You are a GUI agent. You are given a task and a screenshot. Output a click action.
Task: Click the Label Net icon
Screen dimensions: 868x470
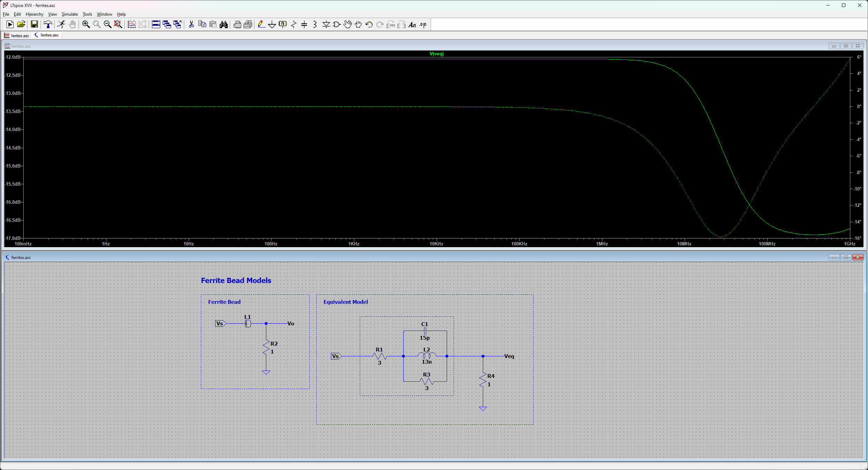pyautogui.click(x=283, y=24)
